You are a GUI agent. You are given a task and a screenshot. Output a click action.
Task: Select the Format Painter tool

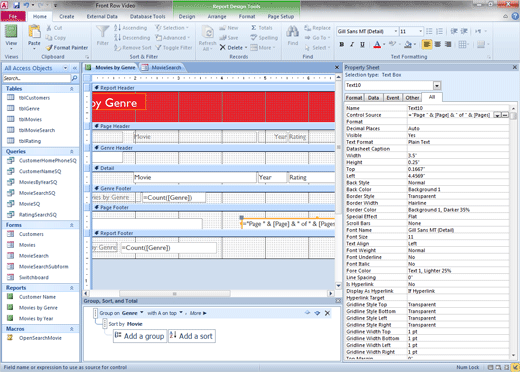pyautogui.click(x=67, y=48)
